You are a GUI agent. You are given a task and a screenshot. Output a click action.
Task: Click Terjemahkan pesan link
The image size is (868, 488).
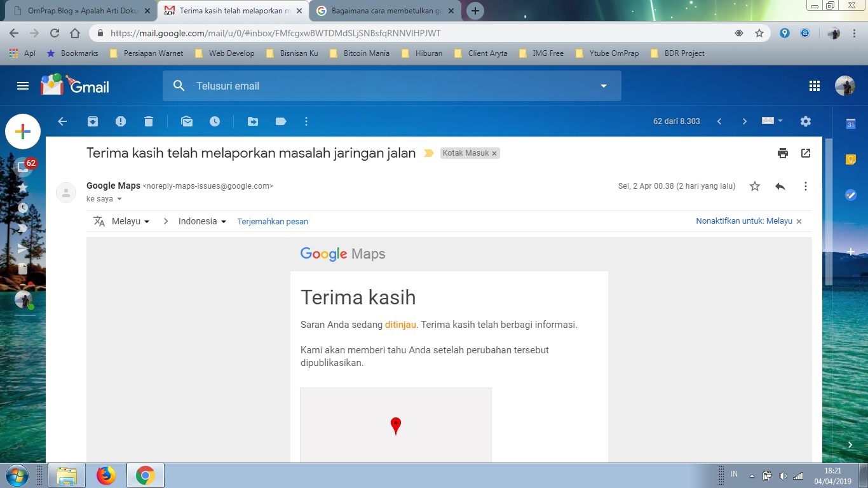(x=273, y=221)
